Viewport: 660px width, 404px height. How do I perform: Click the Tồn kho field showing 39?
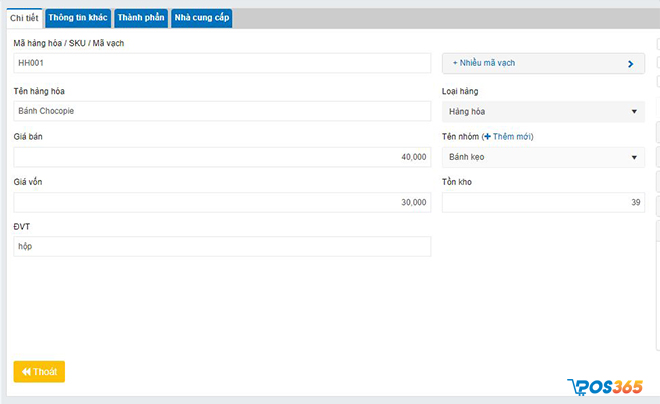point(543,202)
